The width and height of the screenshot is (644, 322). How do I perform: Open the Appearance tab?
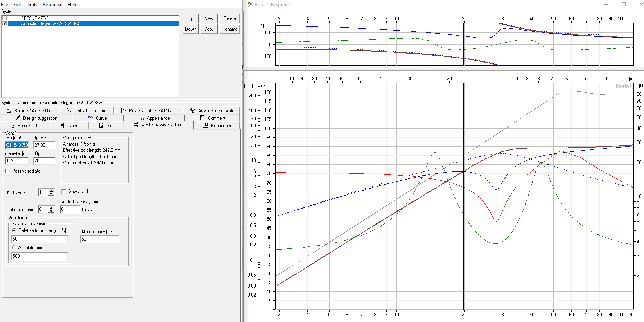pyautogui.click(x=154, y=118)
